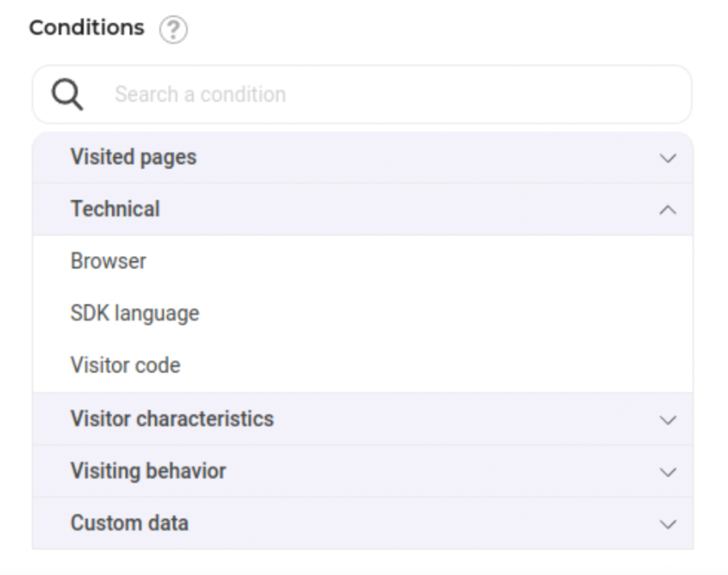The image size is (728, 575).
Task: Open the Visiting behavior category label
Action: (148, 471)
